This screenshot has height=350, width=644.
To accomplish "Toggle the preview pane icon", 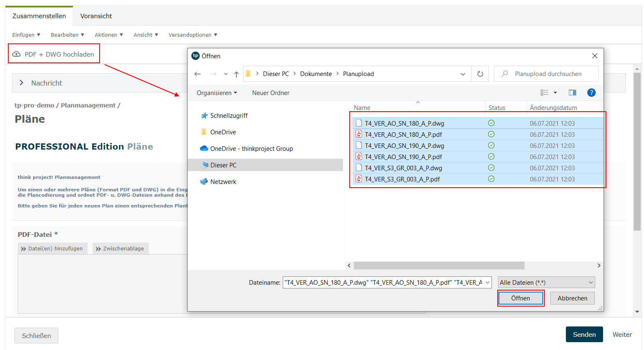I will point(572,93).
